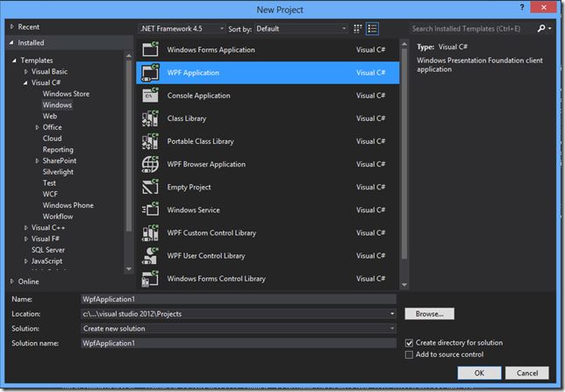Select the Windows Service template icon
This screenshot has width=565, height=392.
pyautogui.click(x=150, y=210)
